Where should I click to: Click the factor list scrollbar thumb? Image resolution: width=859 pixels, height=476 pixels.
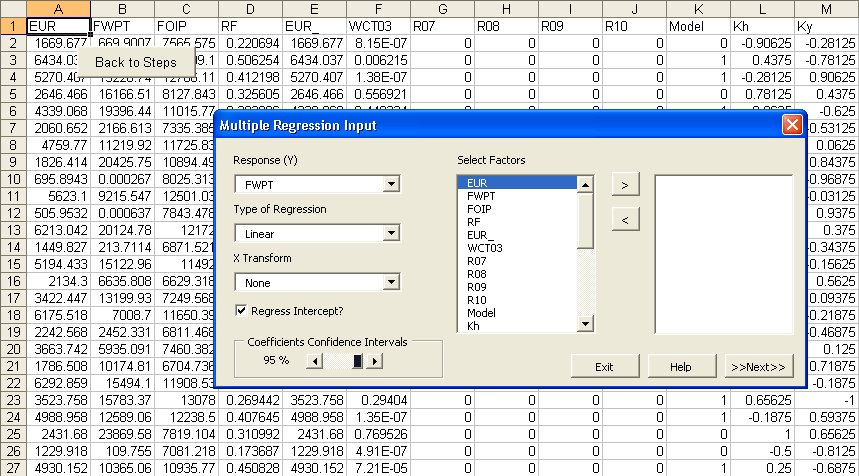585,220
